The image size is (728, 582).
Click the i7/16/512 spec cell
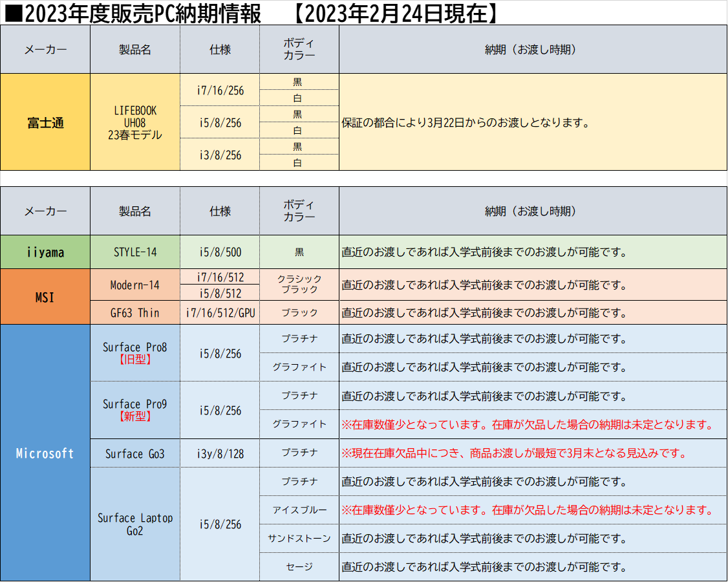pos(220,277)
